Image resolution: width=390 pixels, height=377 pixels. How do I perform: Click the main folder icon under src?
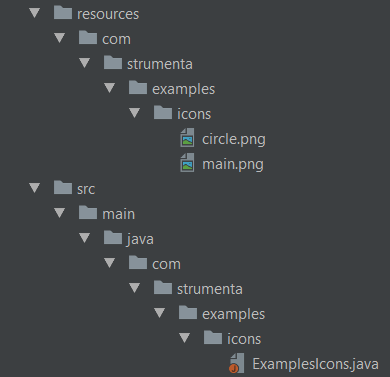point(88,213)
